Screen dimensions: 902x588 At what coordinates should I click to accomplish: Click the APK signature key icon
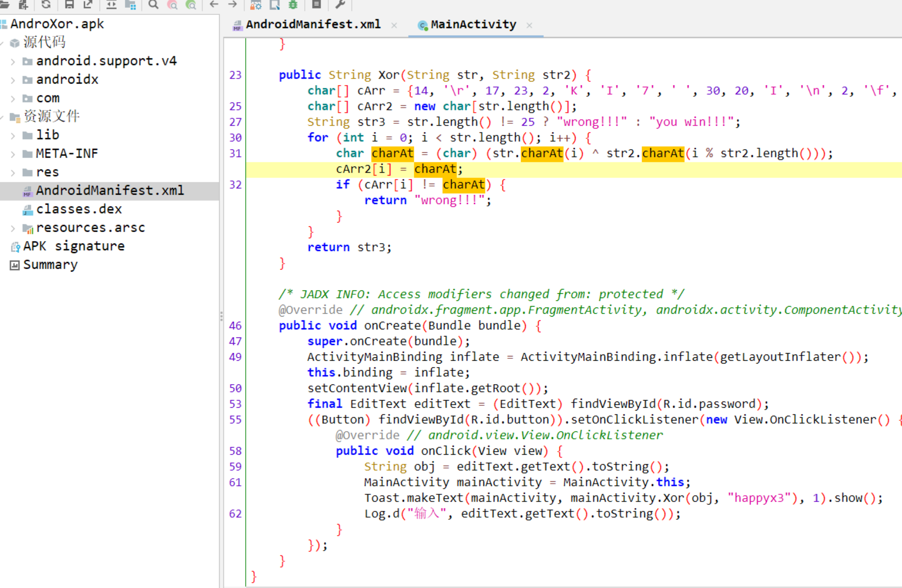15,247
